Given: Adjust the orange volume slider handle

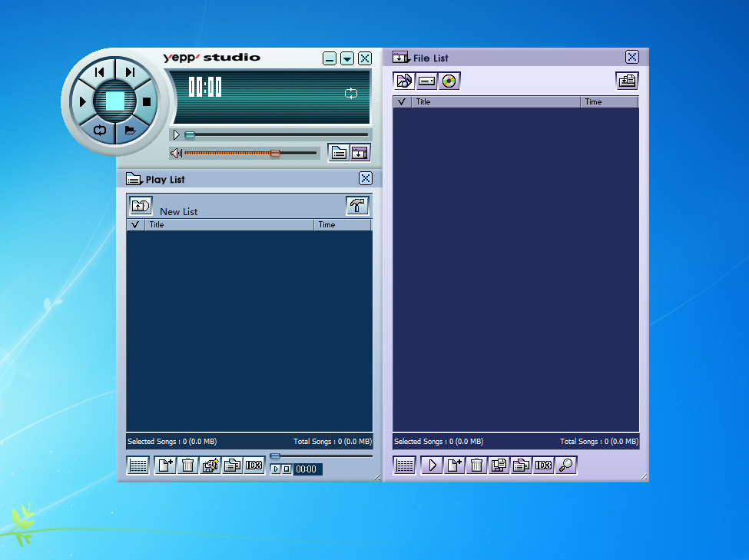Looking at the screenshot, I should (275, 153).
